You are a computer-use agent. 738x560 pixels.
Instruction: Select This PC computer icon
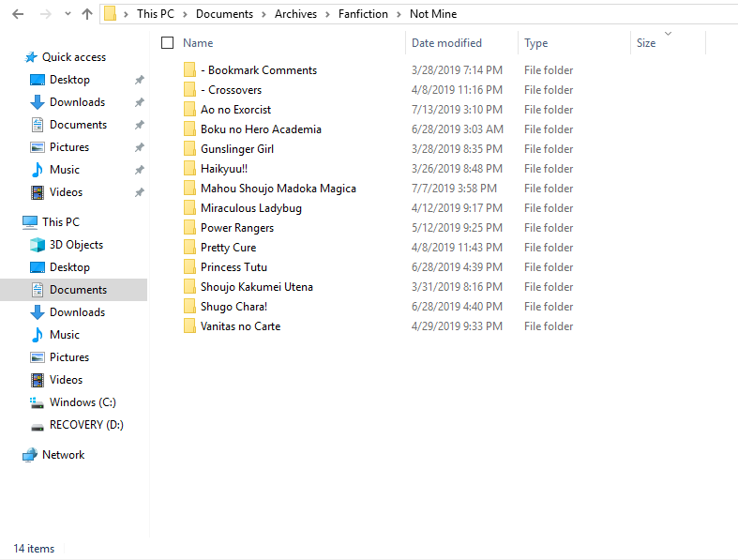coord(30,222)
